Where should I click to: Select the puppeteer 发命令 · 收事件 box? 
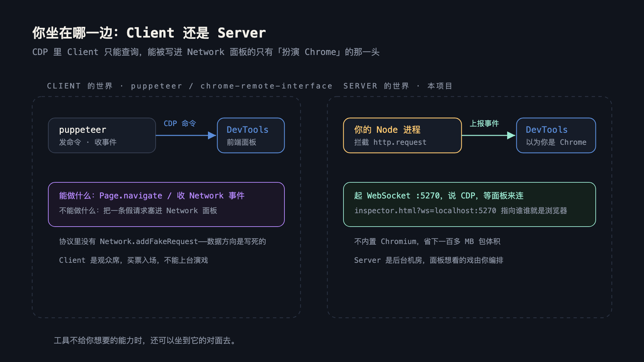point(102,135)
